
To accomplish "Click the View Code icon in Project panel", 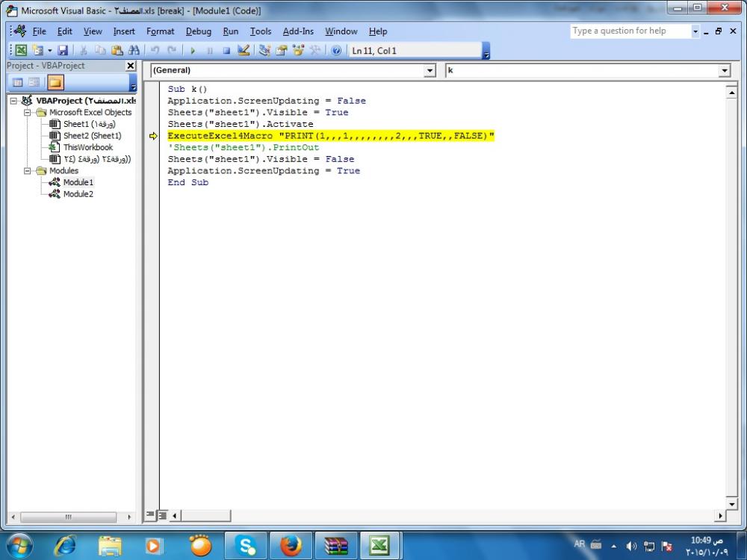I will 18,82.
